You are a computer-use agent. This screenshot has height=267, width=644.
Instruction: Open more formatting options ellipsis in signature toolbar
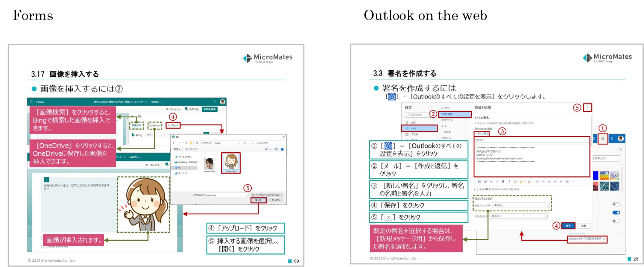[573, 182]
